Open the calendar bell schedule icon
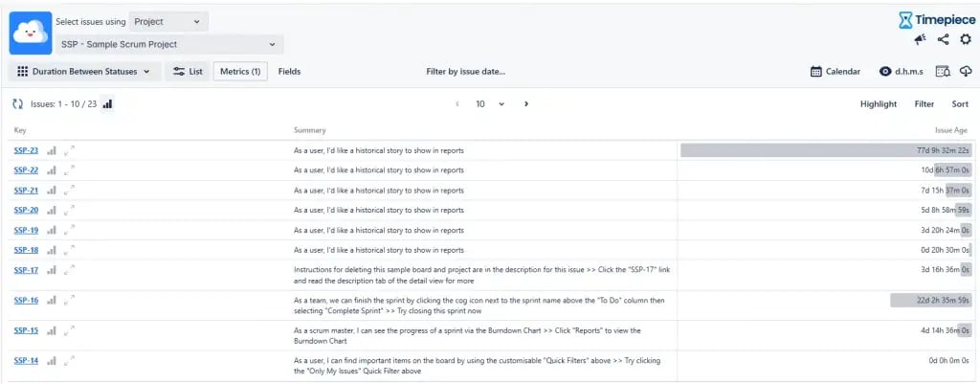The width and height of the screenshot is (980, 384). tap(943, 72)
